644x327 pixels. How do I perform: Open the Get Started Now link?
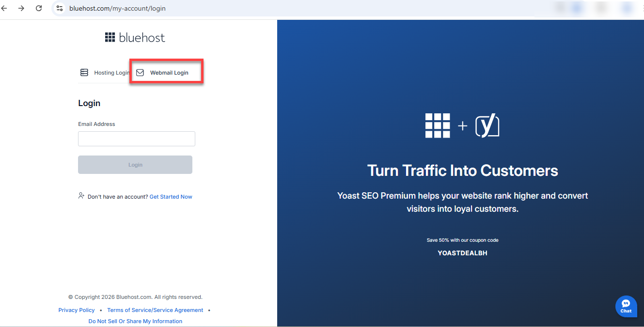(x=171, y=196)
